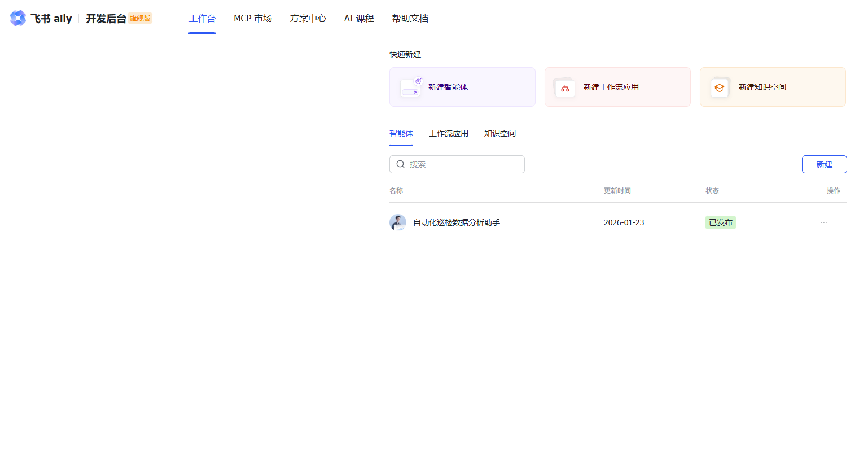The image size is (868, 463).
Task: Open the 工作台 navigation tab
Action: pos(202,19)
